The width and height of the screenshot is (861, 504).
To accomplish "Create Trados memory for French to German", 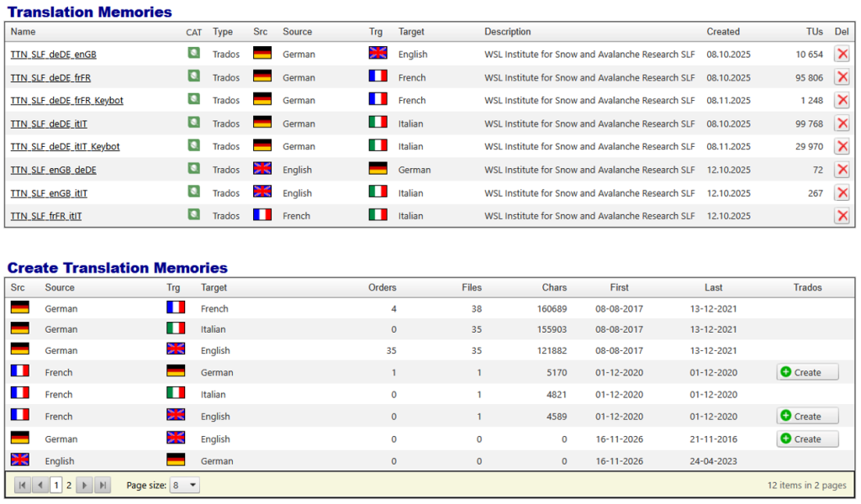I will 806,372.
